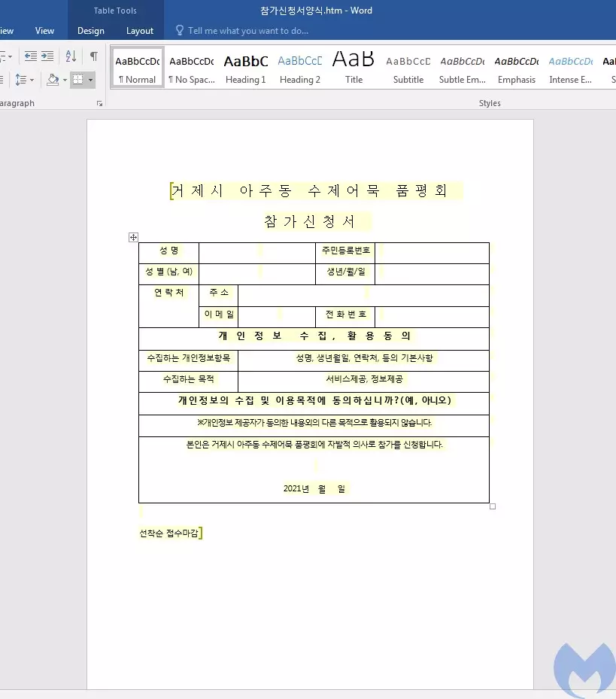Expand the Borders dropdown arrow

(90, 79)
